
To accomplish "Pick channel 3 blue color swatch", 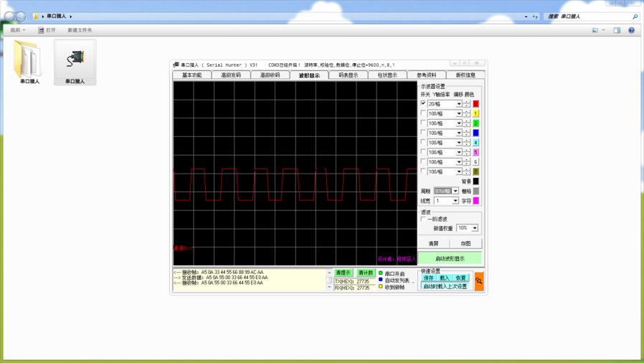I will pos(475,133).
